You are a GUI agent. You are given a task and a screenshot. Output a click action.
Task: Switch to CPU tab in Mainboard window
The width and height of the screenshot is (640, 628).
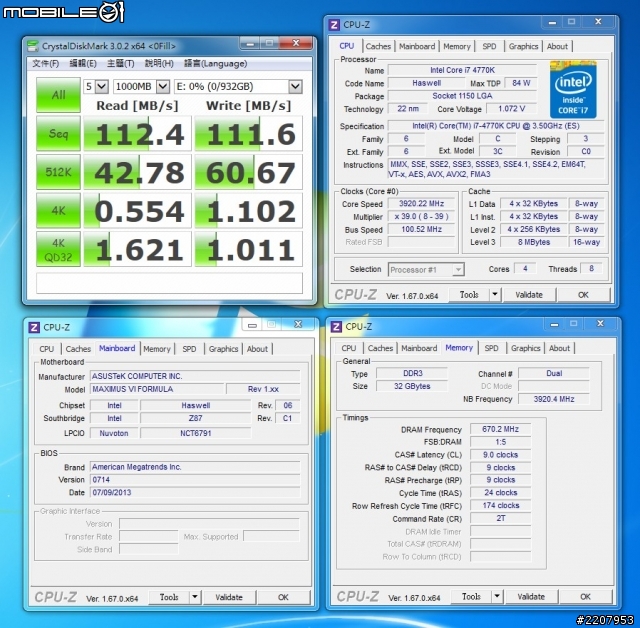tap(47, 349)
